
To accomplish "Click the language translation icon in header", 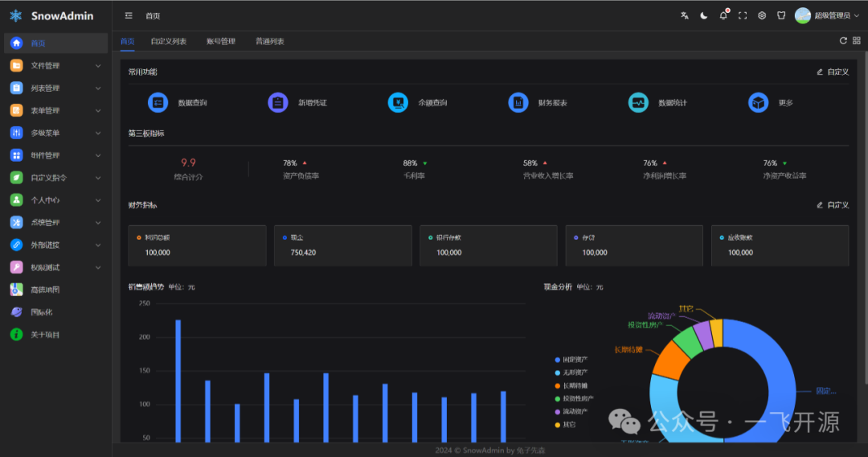I will [685, 15].
